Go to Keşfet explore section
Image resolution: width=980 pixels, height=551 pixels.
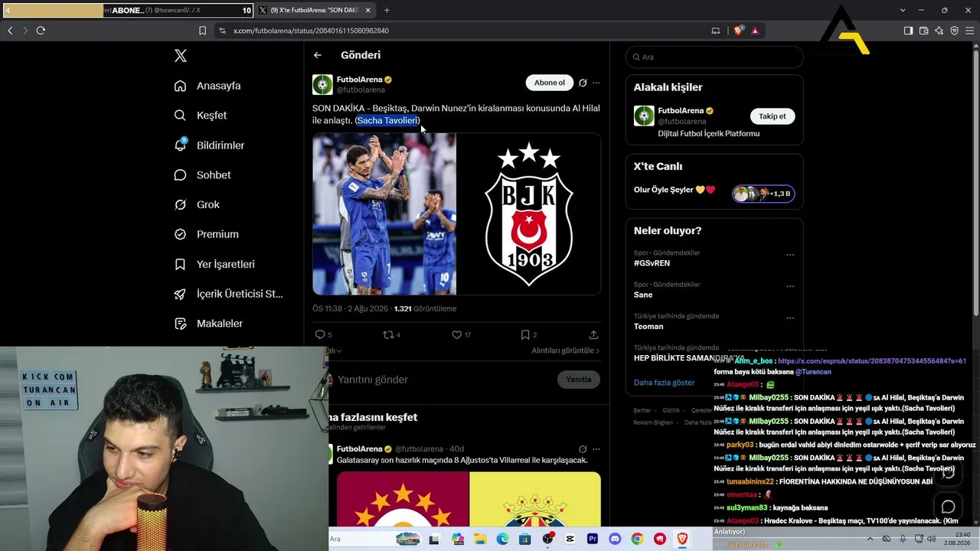point(201,116)
